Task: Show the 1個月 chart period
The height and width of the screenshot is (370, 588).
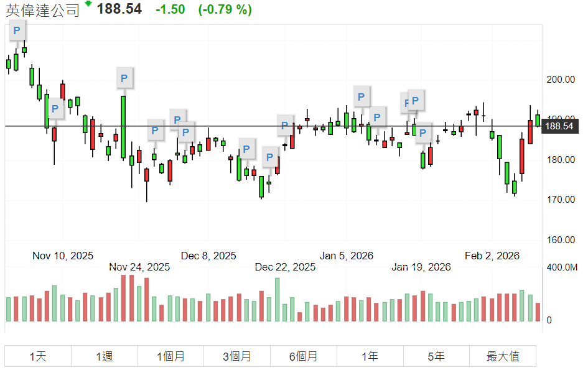Action: pyautogui.click(x=170, y=356)
